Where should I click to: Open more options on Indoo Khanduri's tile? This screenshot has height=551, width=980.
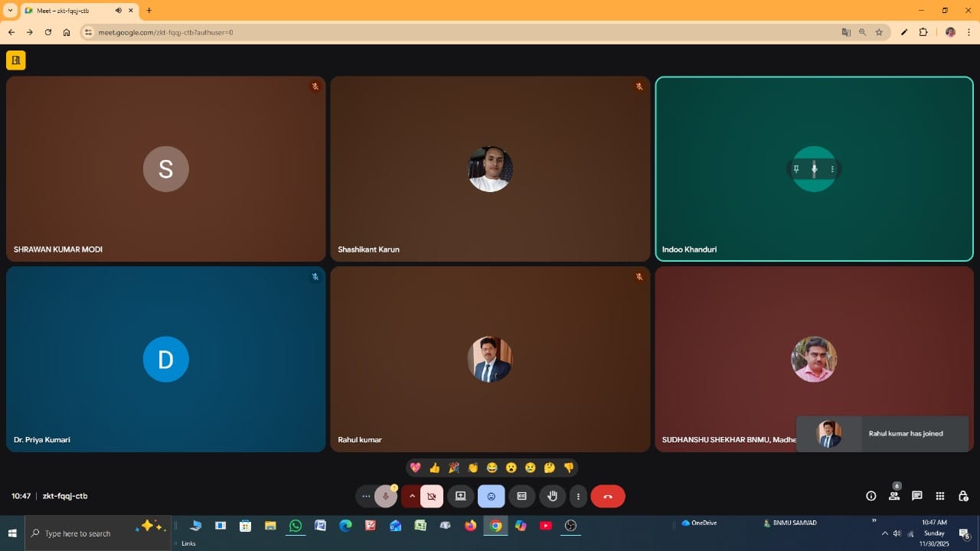(x=832, y=169)
